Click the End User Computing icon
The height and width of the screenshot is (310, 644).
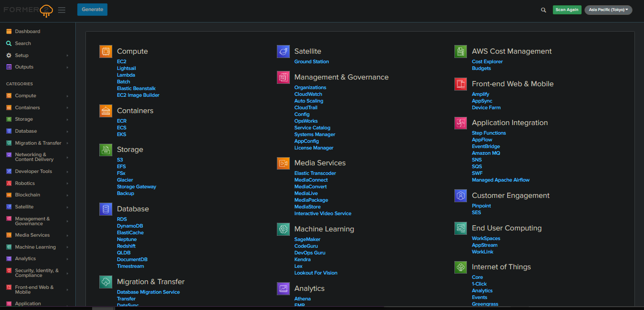pyautogui.click(x=461, y=228)
